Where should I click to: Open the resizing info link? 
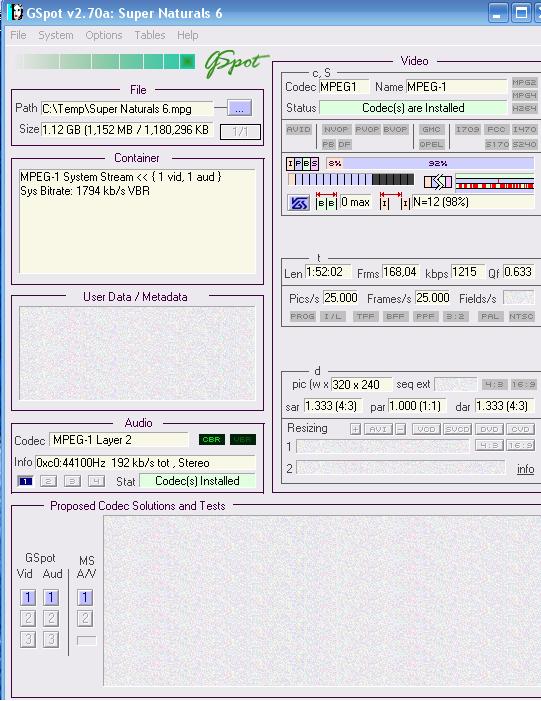[525, 469]
